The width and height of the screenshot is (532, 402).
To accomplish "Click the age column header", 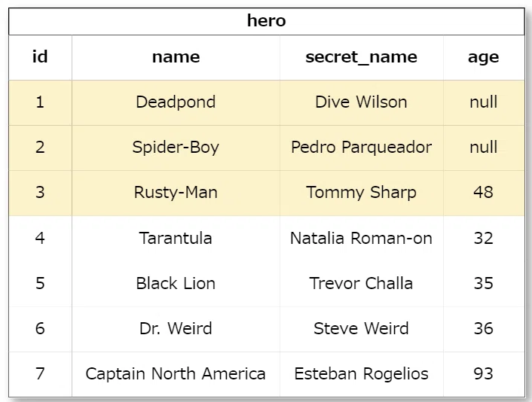I will click(484, 57).
